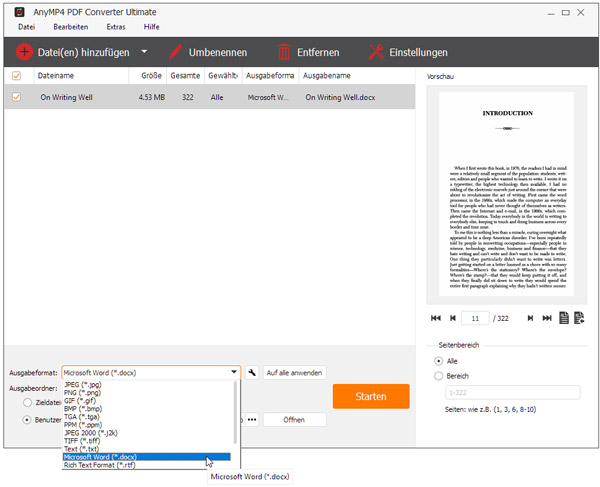
Task: Select the Benutzer custom folder radio button
Action: 27,420
